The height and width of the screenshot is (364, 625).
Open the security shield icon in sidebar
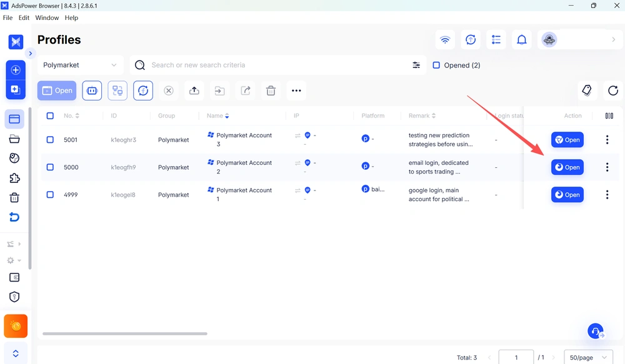(x=14, y=297)
